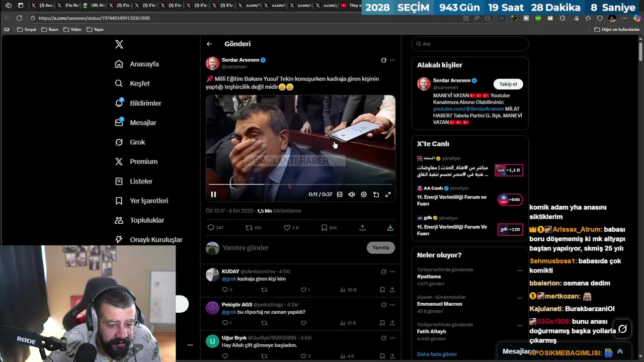This screenshot has width=644, height=362.
Task: Open Anasayfa in the X sidebar
Action: point(137,64)
